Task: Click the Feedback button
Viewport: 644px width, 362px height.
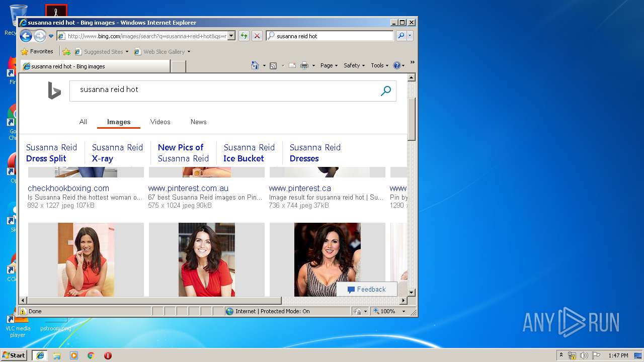Action: tap(367, 289)
